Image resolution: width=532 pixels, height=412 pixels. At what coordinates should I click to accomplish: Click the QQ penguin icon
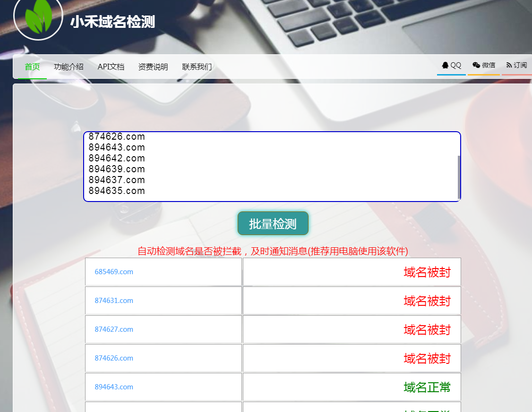[x=445, y=65]
